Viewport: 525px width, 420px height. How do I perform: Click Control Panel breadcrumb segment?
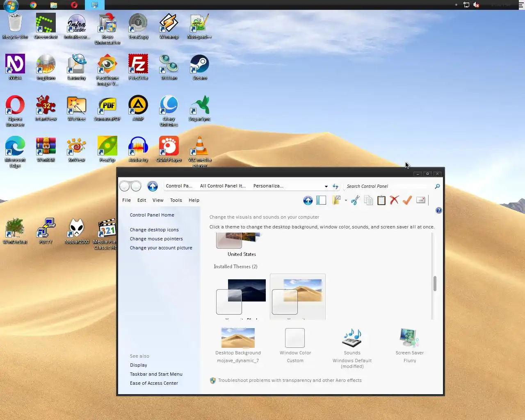tap(179, 186)
